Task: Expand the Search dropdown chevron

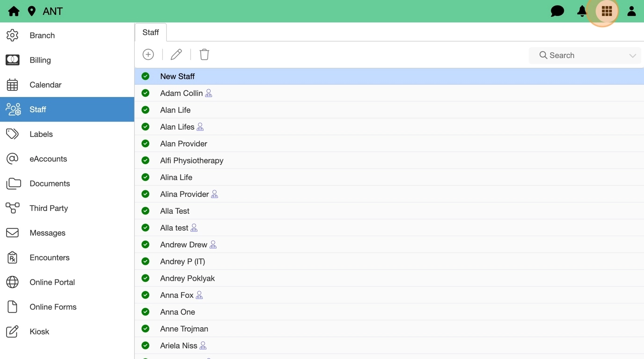Action: point(632,56)
